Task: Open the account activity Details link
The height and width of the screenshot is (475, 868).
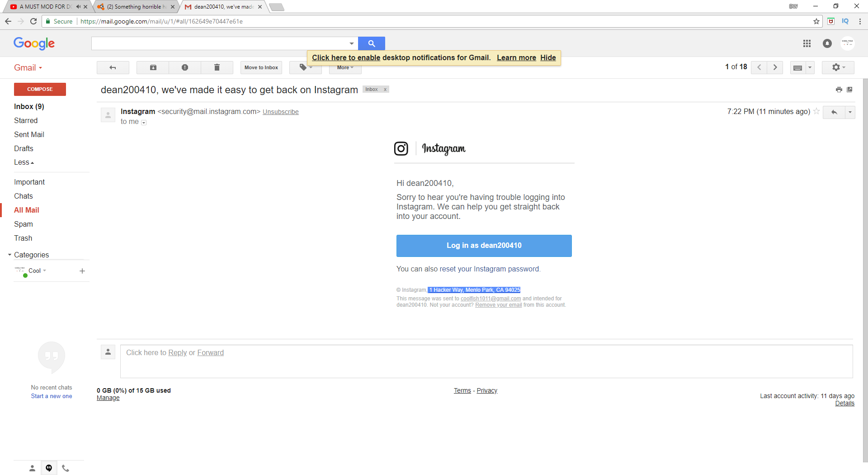Action: coord(844,404)
